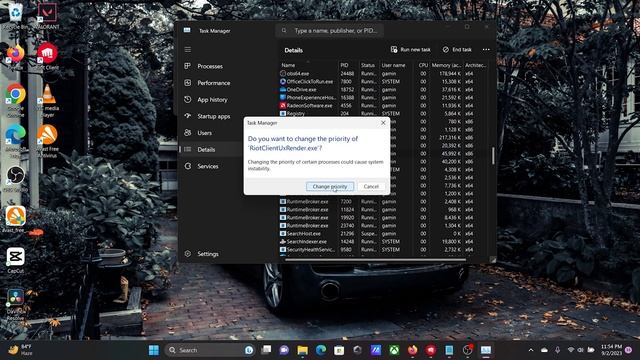This screenshot has height=360, width=640.
Task: Open Microsoft Edge desktop shortcut
Action: (16, 140)
